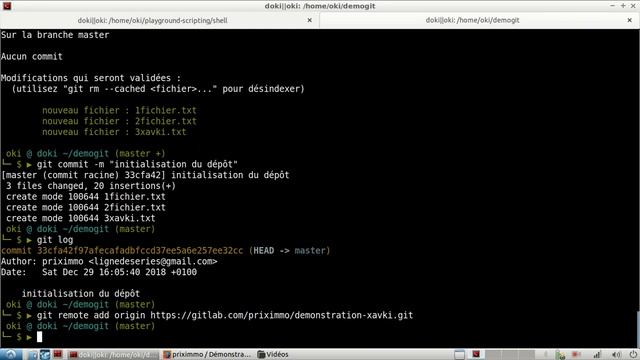This screenshot has width=640, height=360.
Task: Click the network signal bars tray icon
Action: pyautogui.click(x=597, y=355)
